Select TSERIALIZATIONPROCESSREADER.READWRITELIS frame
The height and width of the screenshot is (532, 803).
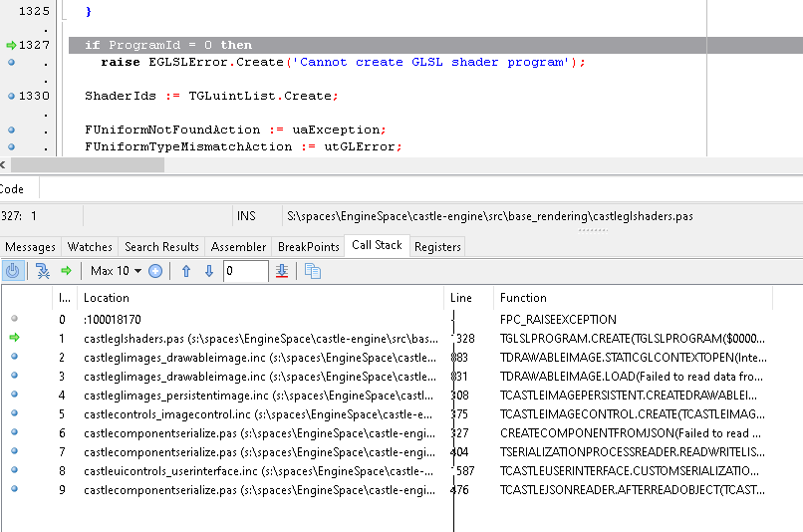(x=388, y=452)
